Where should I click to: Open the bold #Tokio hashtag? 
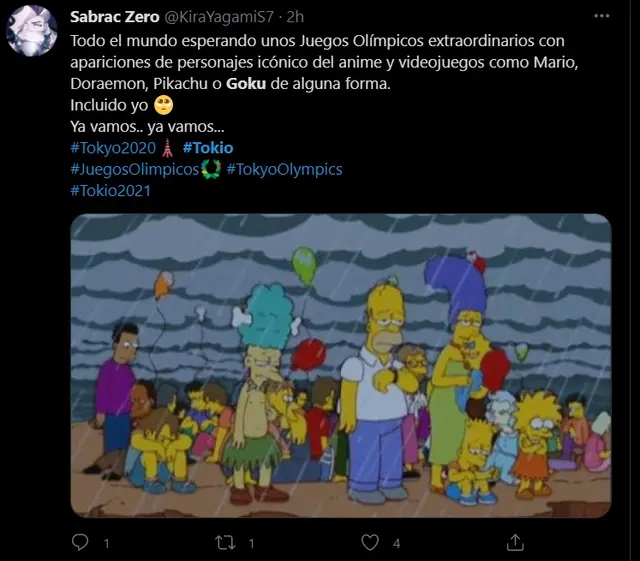point(208,148)
